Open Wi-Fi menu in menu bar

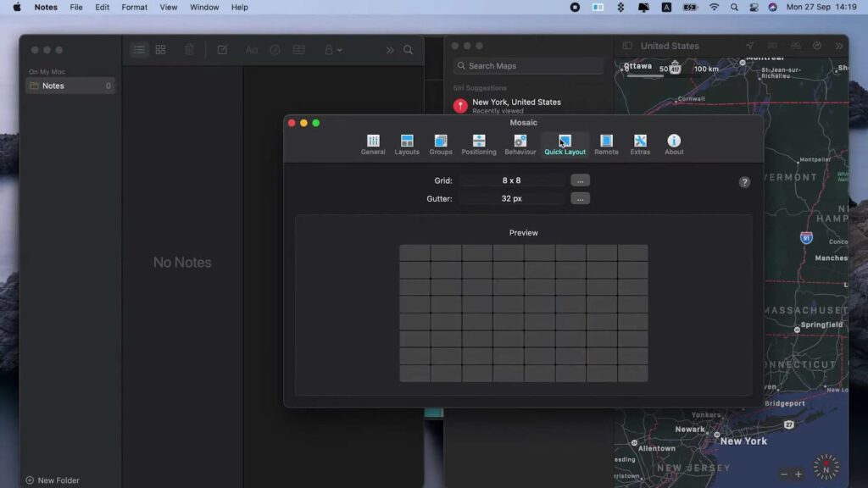[714, 7]
